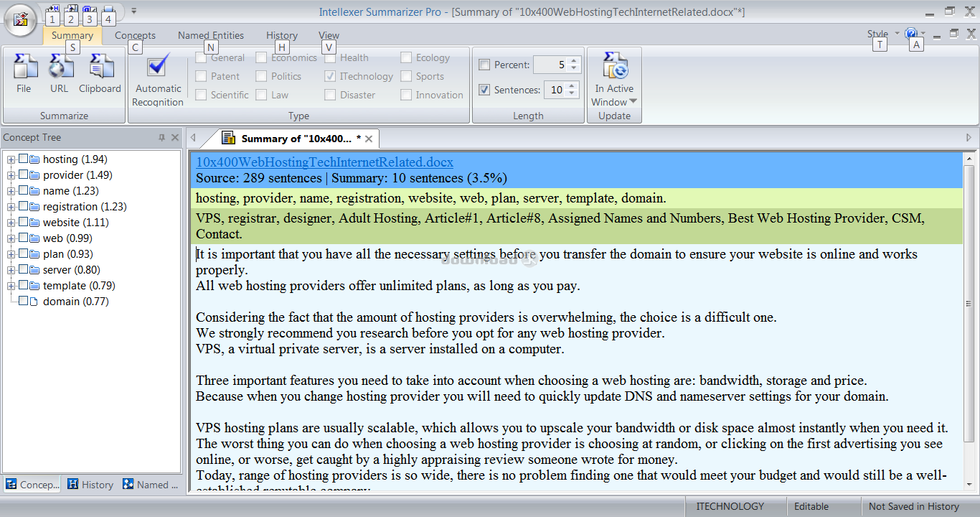The image size is (980, 517).
Task: Uncheck the ITechnology type checkbox
Action: coord(330,76)
